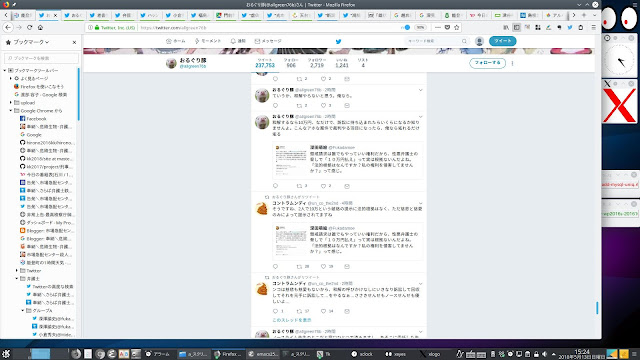Viewport: 640px width, 360px height.
Task: Select the Firefox taskbar entry
Action: point(229,354)
